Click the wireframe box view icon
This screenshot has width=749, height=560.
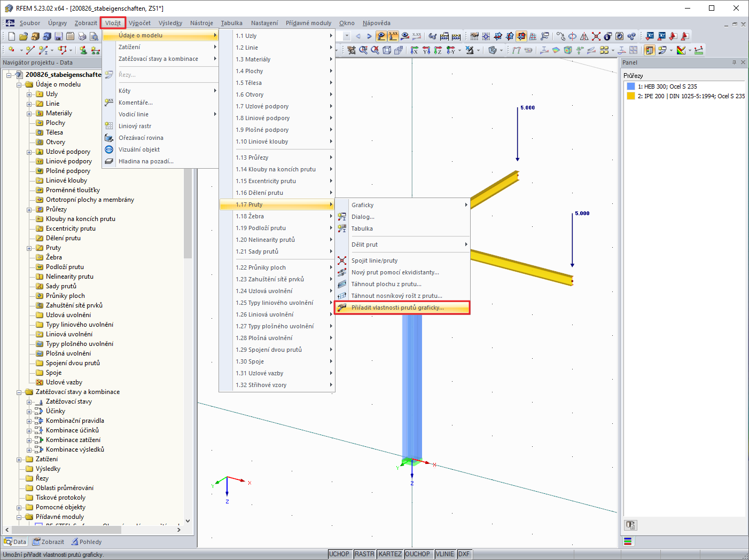[387, 50]
